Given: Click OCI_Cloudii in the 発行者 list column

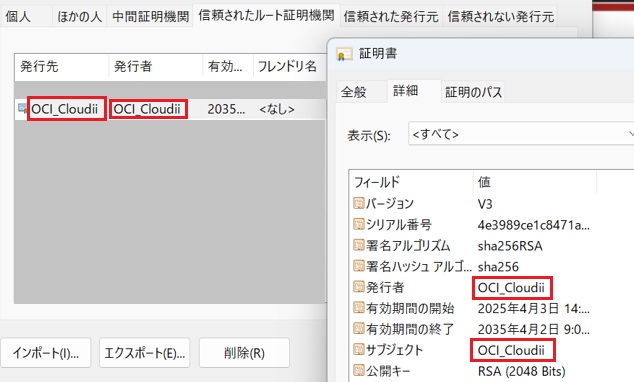Looking at the screenshot, I should point(147,109).
